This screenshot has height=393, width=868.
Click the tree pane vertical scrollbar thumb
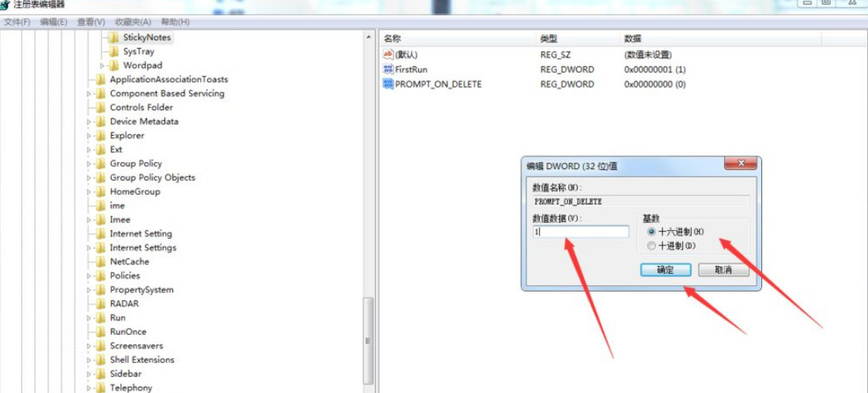(368, 341)
